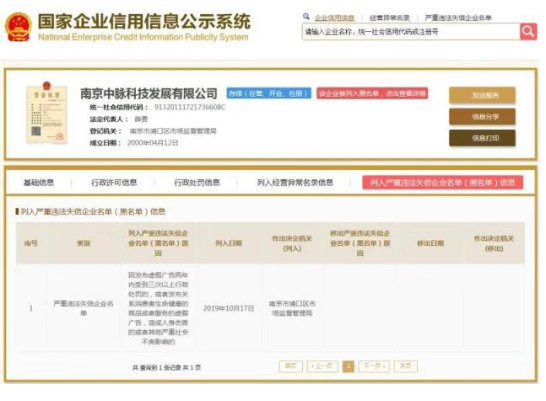Click the 发送报告 button

(482, 95)
